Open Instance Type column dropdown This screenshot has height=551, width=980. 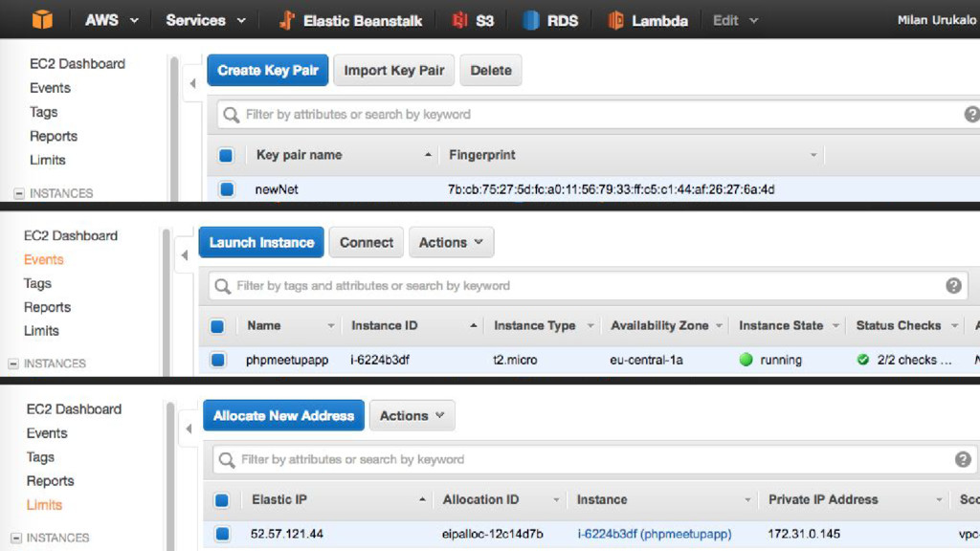pyautogui.click(x=590, y=326)
